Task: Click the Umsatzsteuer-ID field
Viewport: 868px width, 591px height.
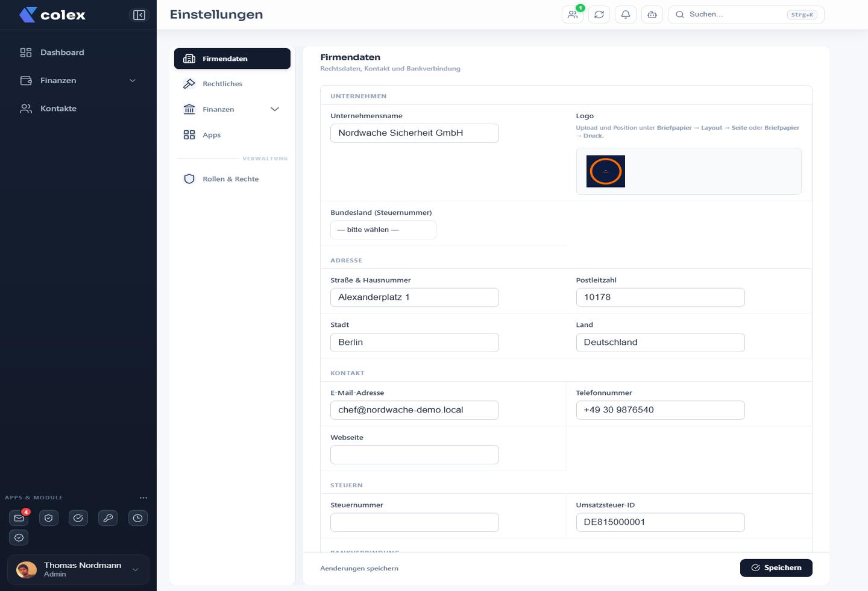Action: click(660, 522)
